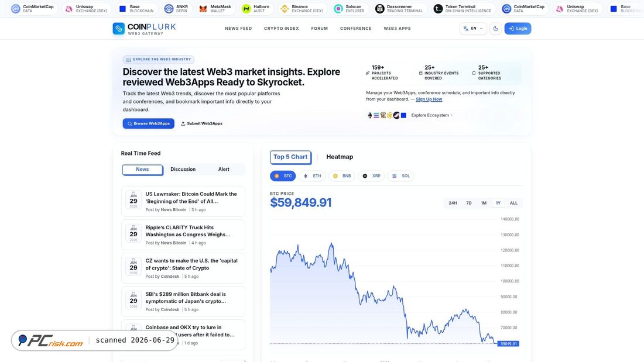Follow the Sign Up Now link

point(429,99)
